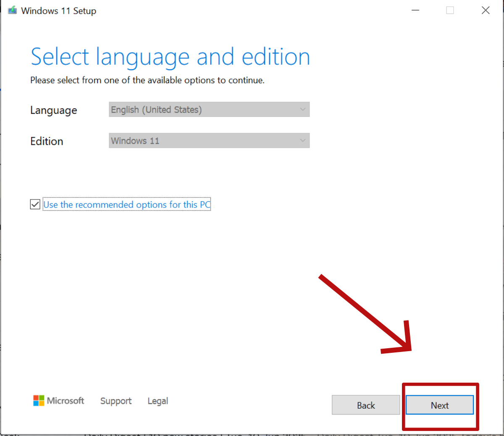Image resolution: width=504 pixels, height=436 pixels.
Task: Open the Legal link
Action: tap(157, 401)
